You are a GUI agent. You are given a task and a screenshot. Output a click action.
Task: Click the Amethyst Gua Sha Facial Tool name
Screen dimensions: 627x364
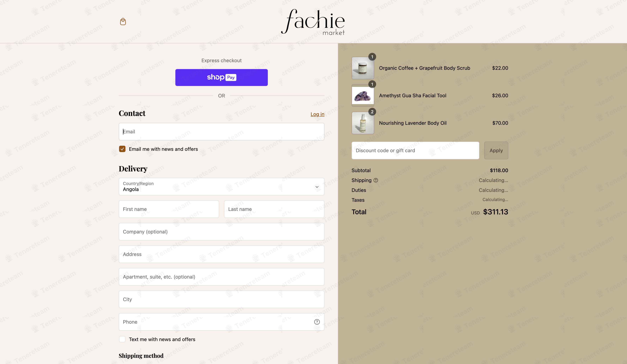click(412, 96)
